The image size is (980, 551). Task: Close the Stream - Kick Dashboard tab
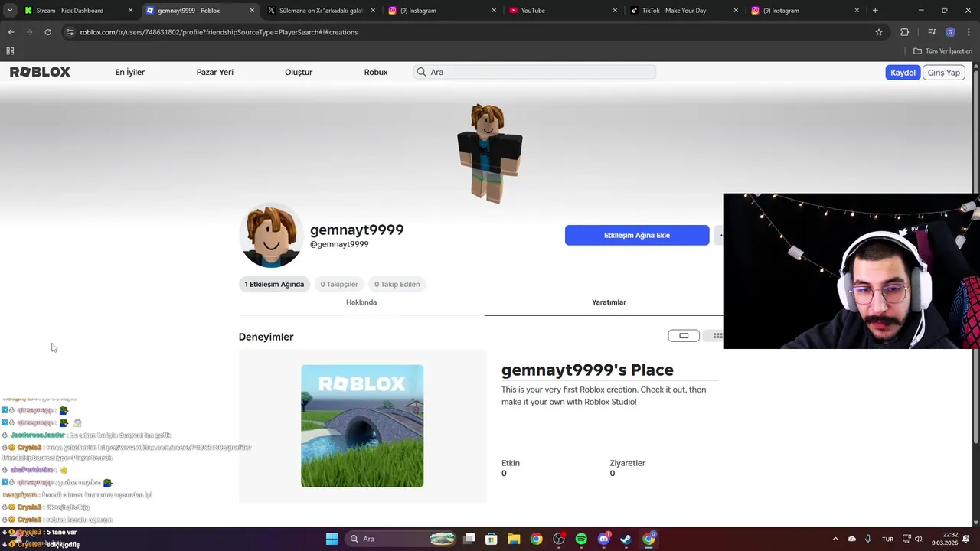[x=130, y=11]
